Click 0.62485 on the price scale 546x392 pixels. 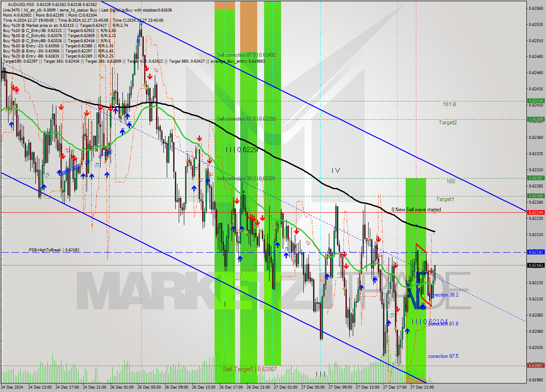(536, 57)
